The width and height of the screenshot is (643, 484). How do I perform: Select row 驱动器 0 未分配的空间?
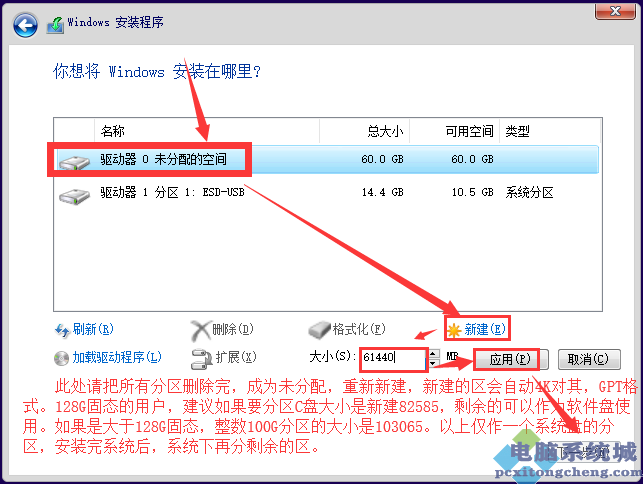pyautogui.click(x=326, y=159)
